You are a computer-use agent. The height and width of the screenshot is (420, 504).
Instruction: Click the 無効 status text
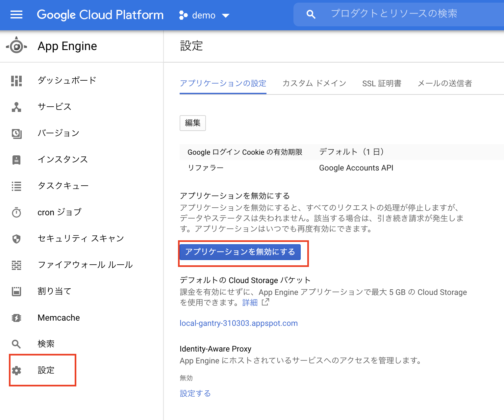[x=186, y=378]
